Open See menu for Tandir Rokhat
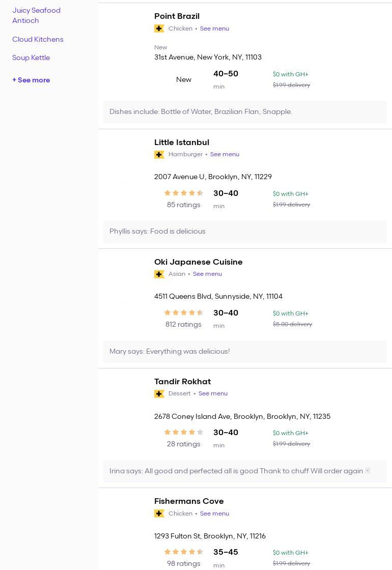The image size is (392, 570). pos(213,393)
